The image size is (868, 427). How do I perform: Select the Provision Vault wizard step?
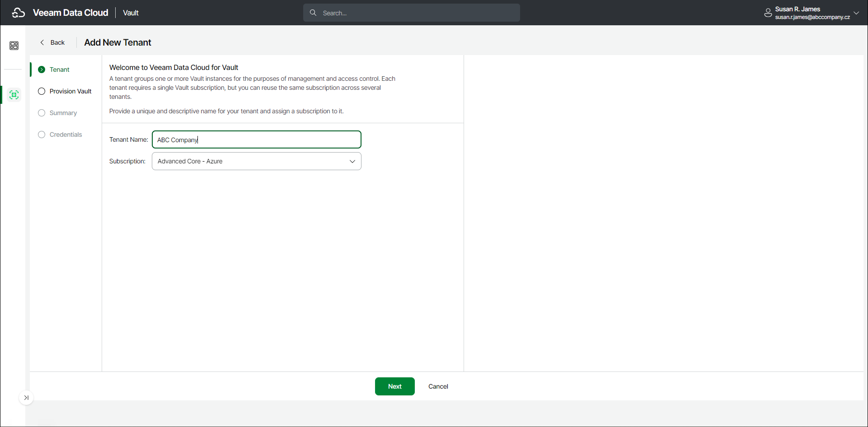pyautogui.click(x=65, y=91)
